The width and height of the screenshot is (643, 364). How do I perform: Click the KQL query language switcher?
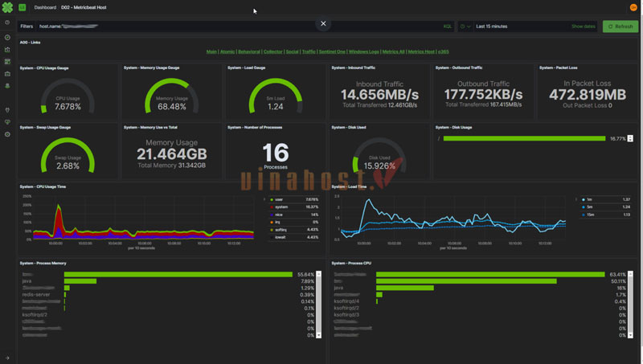pyautogui.click(x=447, y=27)
